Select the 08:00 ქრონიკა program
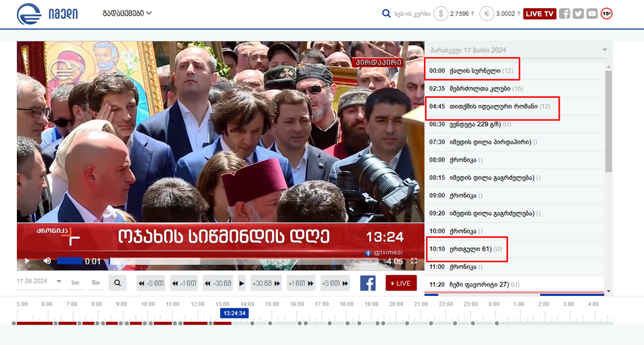Viewport: 644px width, 345px height. click(514, 160)
